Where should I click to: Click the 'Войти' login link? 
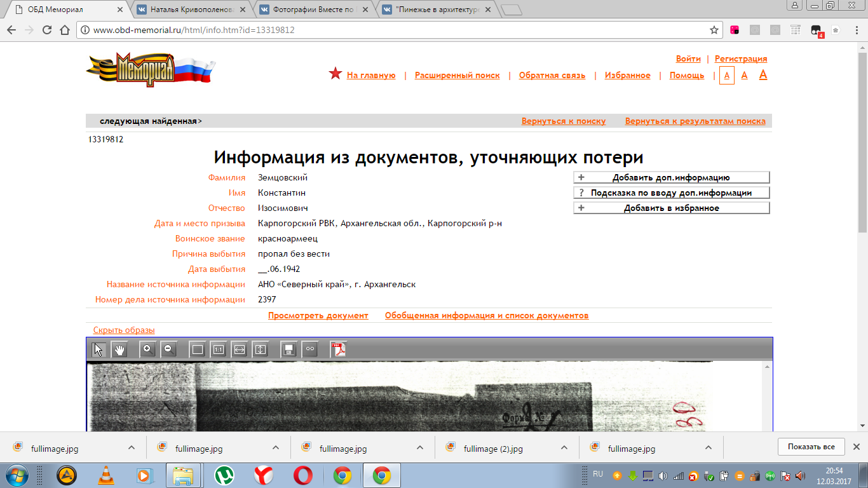(688, 59)
